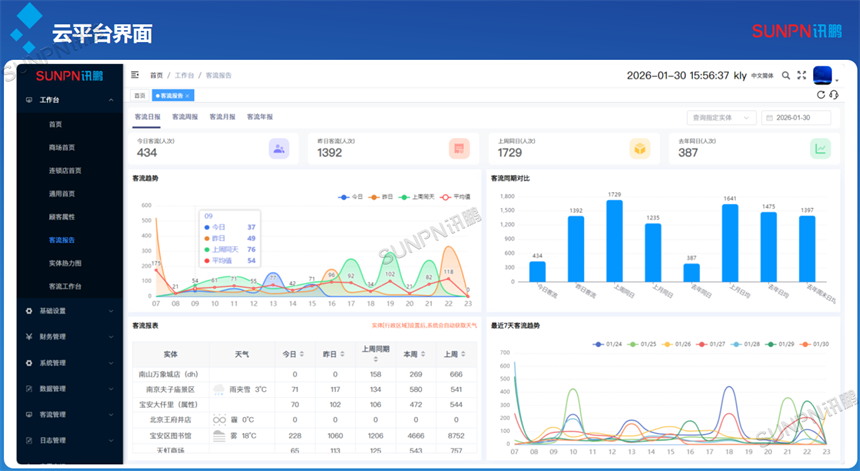860x471 pixels.
Task: Click the green chart icon on 去年同日 card
Action: (x=820, y=149)
